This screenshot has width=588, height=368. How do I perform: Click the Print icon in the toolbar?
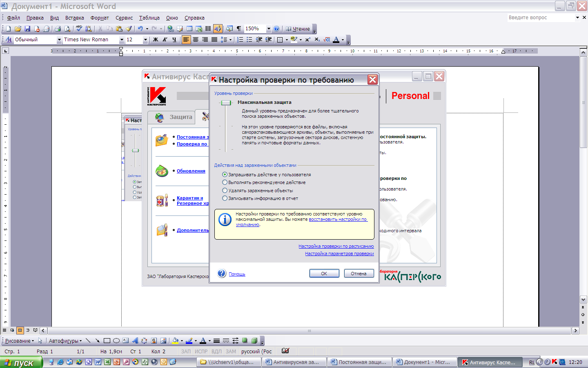(x=58, y=29)
